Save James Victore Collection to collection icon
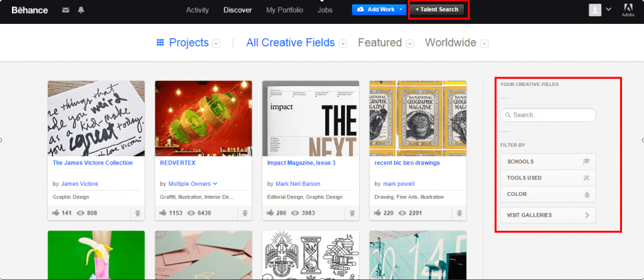The height and width of the screenshot is (280, 644). pyautogui.click(x=138, y=213)
